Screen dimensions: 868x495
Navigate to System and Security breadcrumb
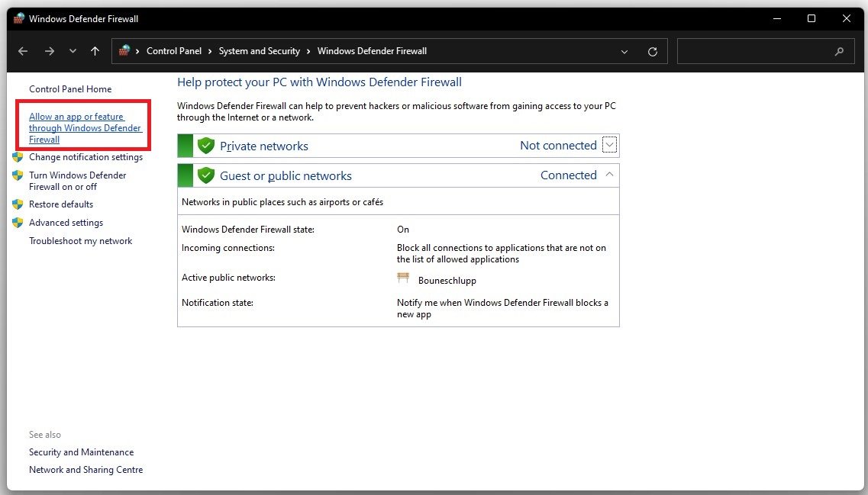click(259, 51)
